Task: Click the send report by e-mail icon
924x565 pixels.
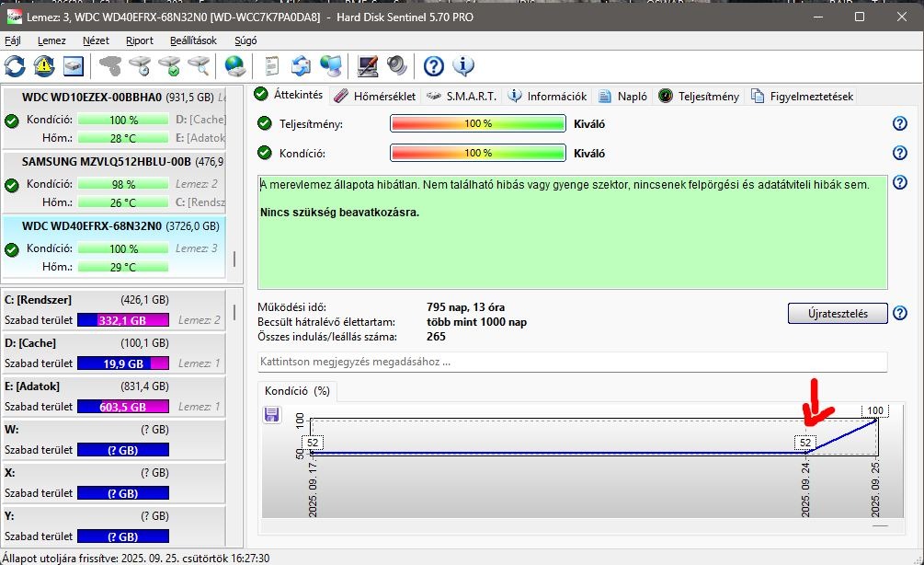Action: (302, 66)
